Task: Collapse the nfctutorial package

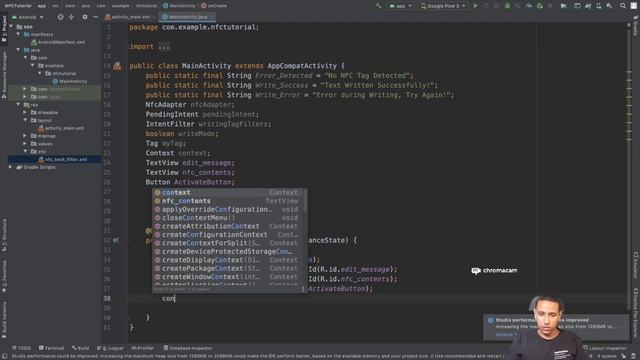Action: [x=40, y=73]
